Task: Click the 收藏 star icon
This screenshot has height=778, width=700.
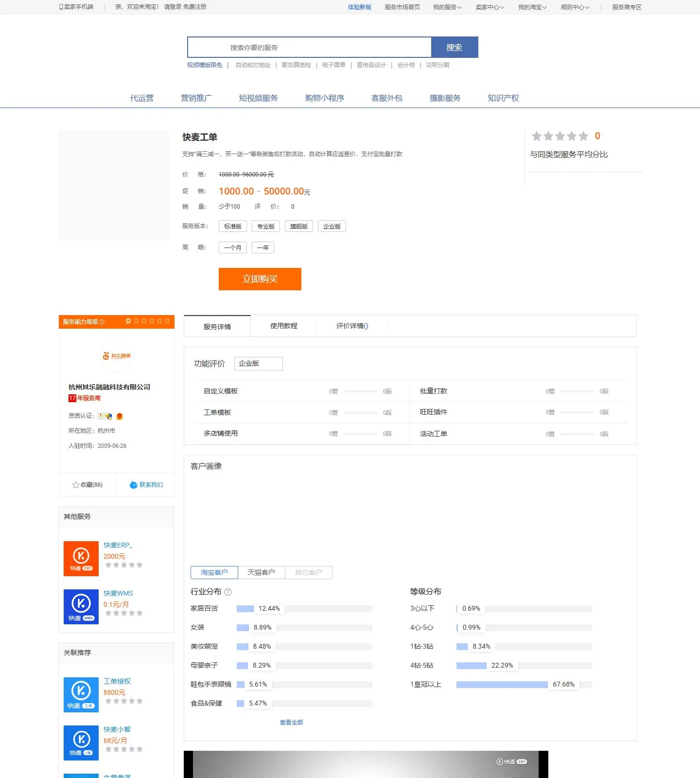Action: tap(75, 485)
